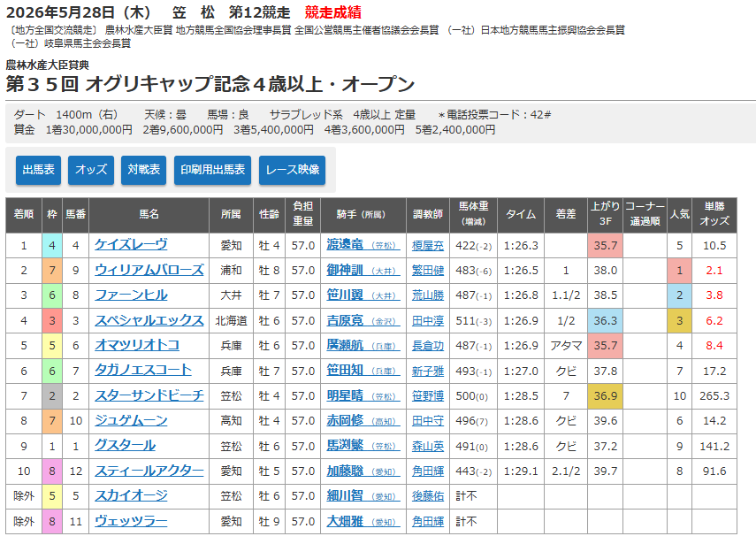The image size is (756, 544).
Task: Open horse ファーンヒル page
Action: click(131, 295)
